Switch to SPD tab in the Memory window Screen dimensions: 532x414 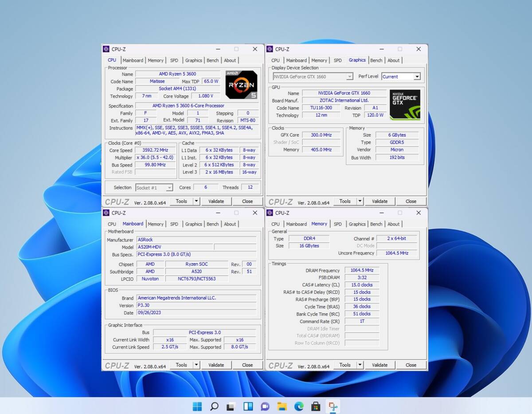[x=338, y=224]
